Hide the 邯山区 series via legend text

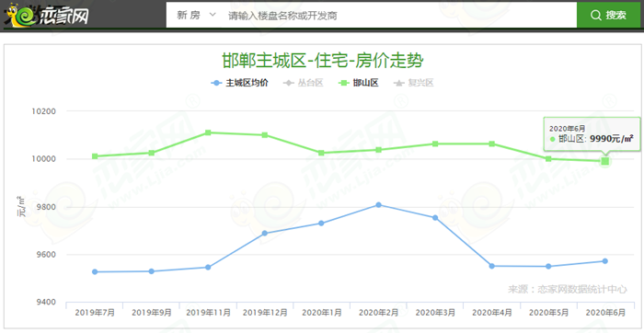coord(365,83)
